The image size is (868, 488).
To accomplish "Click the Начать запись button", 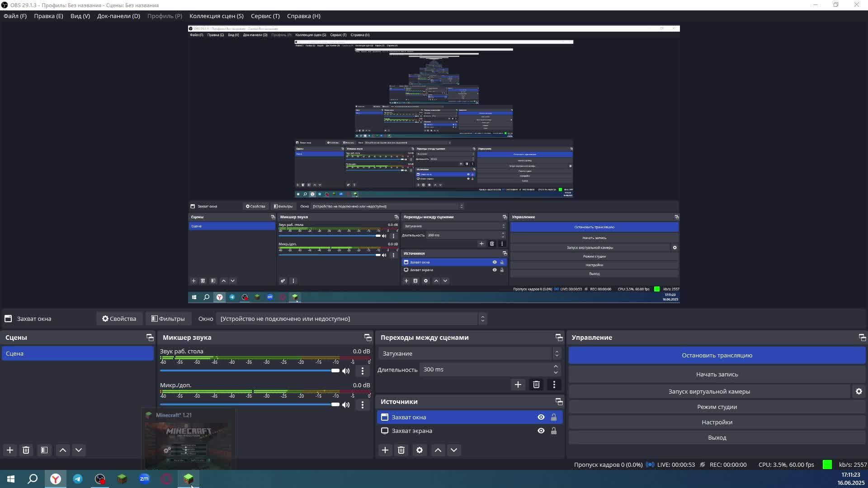I will pos(717,375).
